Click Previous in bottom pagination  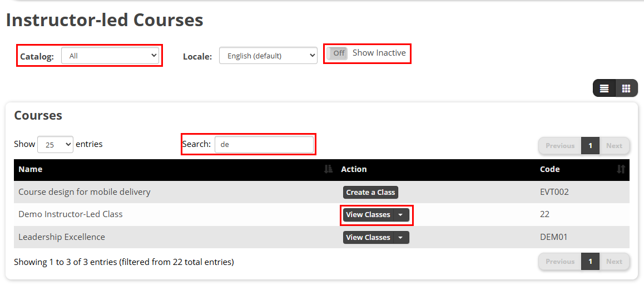pyautogui.click(x=560, y=262)
